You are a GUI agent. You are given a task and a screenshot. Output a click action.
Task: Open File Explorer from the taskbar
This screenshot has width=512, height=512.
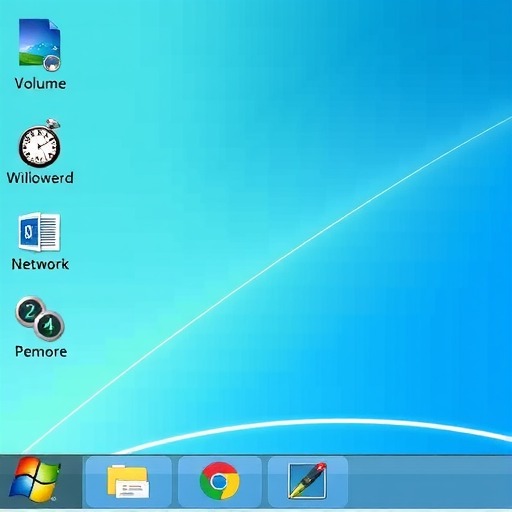tap(128, 481)
